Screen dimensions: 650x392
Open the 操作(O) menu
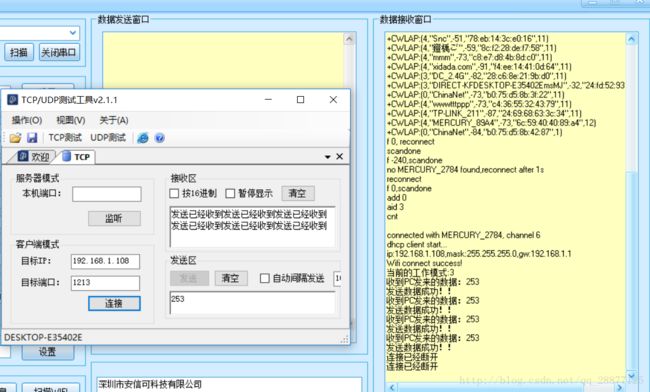coord(27,120)
